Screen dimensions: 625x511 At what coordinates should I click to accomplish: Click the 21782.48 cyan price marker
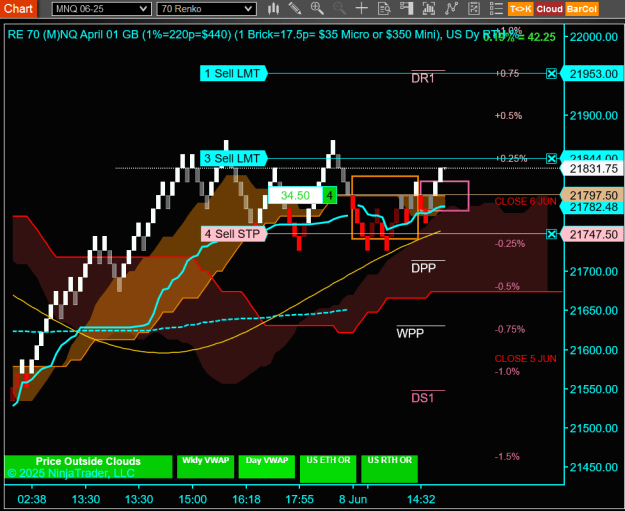(592, 207)
